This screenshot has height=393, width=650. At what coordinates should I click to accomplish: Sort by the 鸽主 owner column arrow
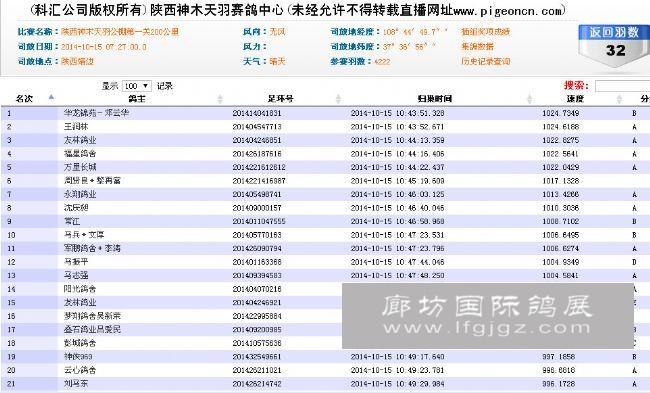pos(220,99)
